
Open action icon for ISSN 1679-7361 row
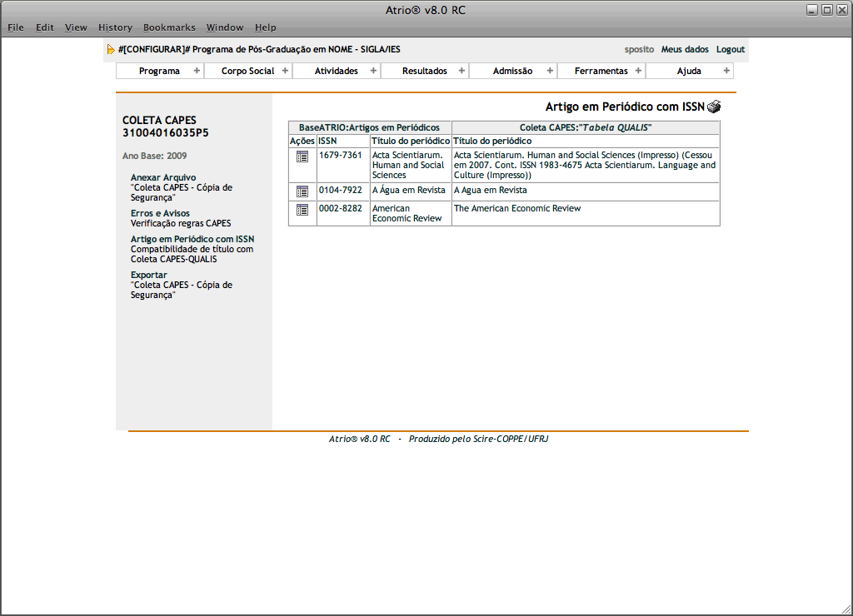click(302, 156)
